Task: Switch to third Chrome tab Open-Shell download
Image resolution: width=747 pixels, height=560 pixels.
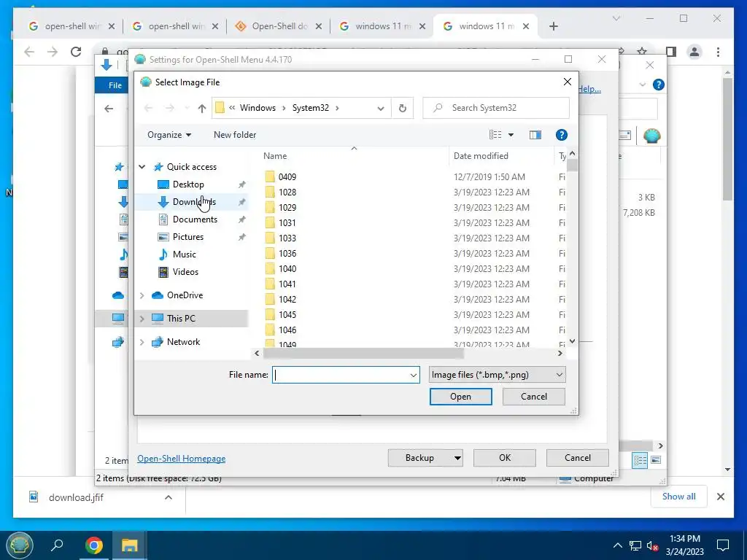Action: tap(278, 26)
